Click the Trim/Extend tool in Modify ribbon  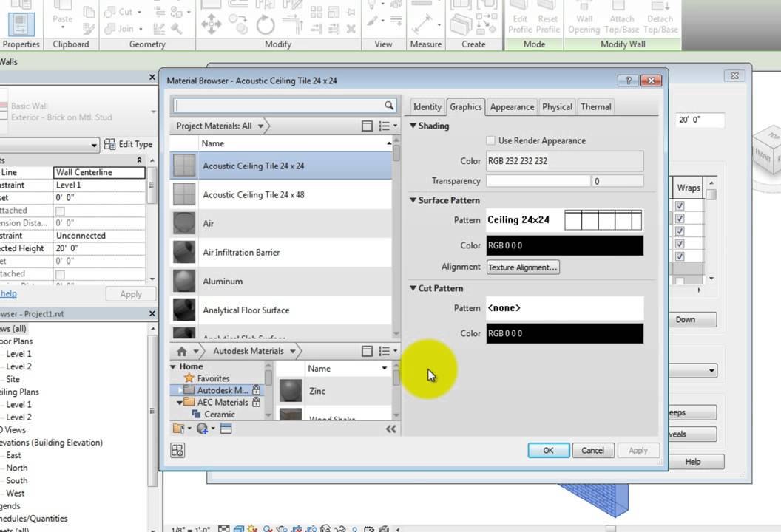(292, 24)
